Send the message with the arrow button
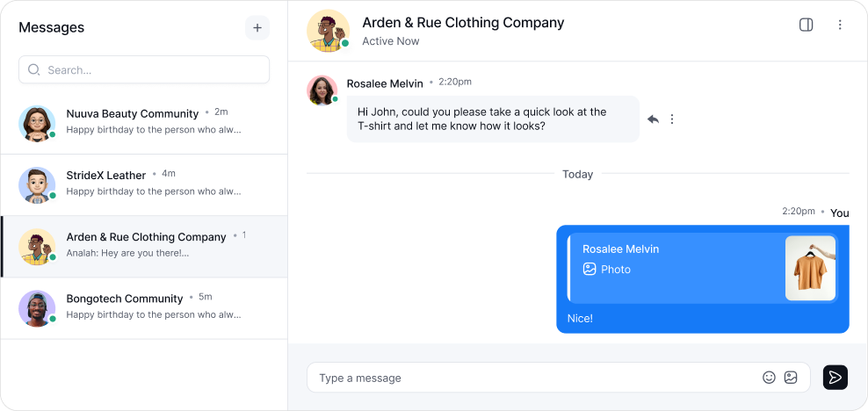Screen dimensions: 868x411 (x=835, y=378)
